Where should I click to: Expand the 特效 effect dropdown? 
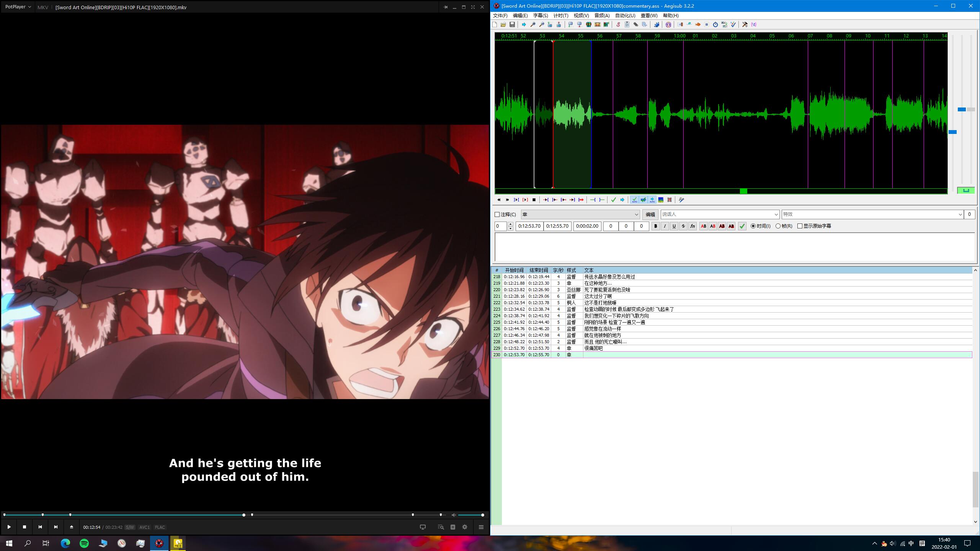point(960,215)
